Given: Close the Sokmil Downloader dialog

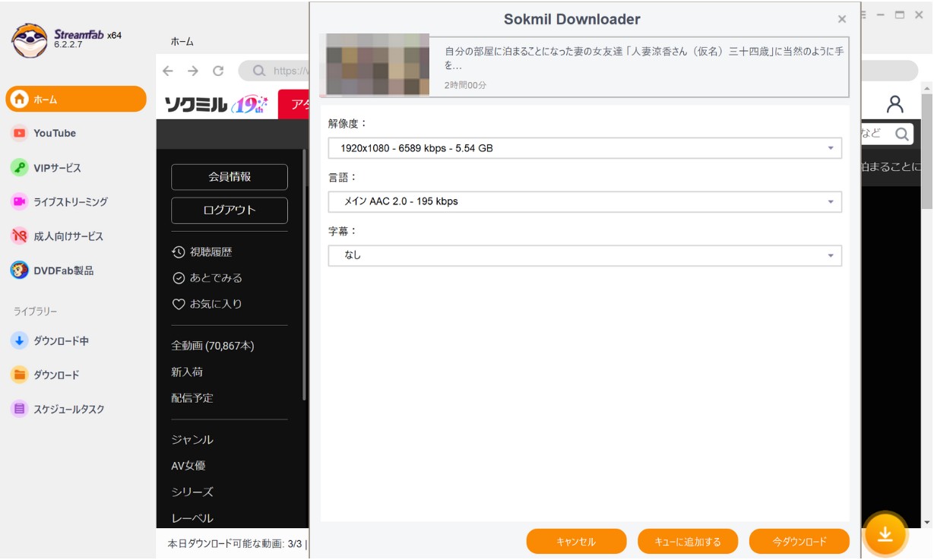Looking at the screenshot, I should click(842, 20).
